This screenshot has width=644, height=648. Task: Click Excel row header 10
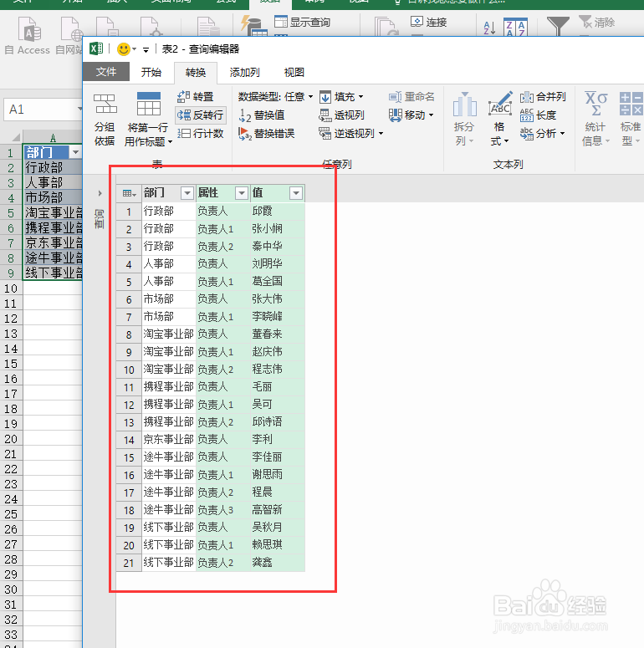tap(11, 288)
